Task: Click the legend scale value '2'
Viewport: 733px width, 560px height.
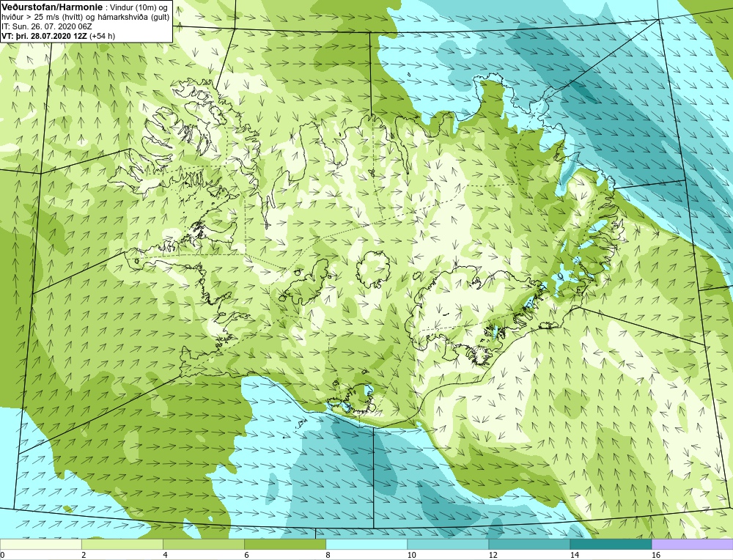Action: pyautogui.click(x=84, y=555)
